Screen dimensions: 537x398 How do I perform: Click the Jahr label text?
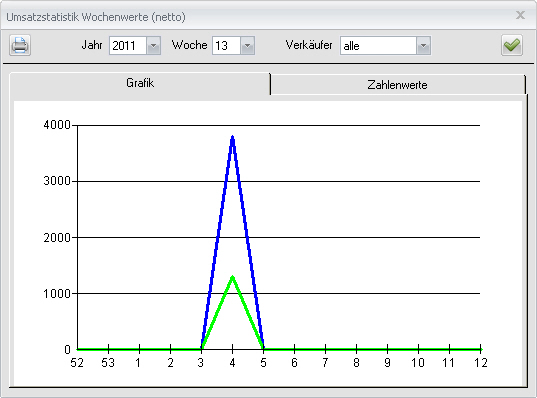tap(92, 45)
